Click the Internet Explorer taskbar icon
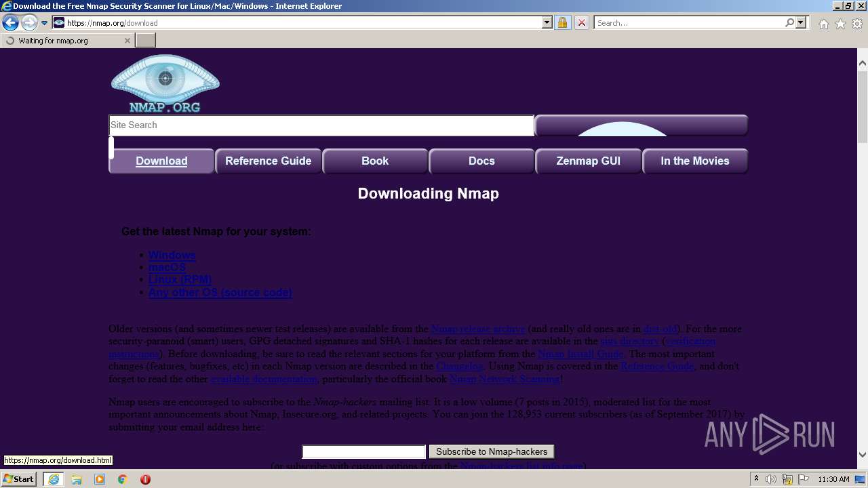The height and width of the screenshot is (488, 868). (53, 479)
